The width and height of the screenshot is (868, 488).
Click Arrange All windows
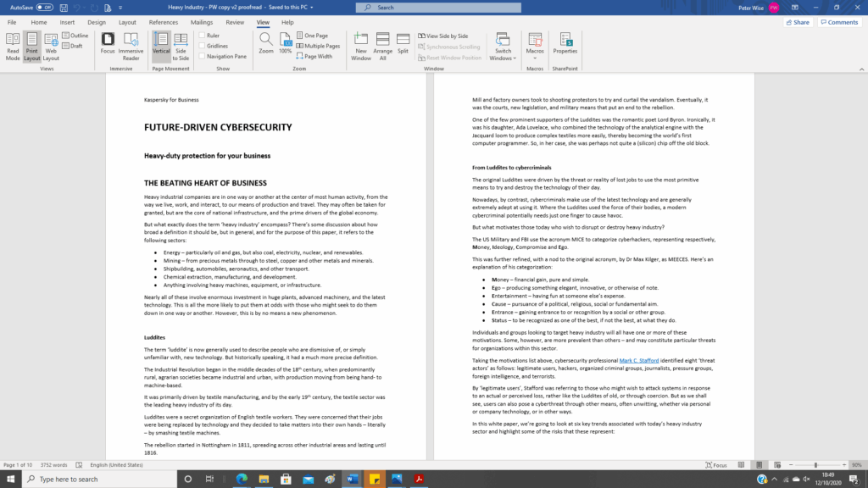coord(382,47)
